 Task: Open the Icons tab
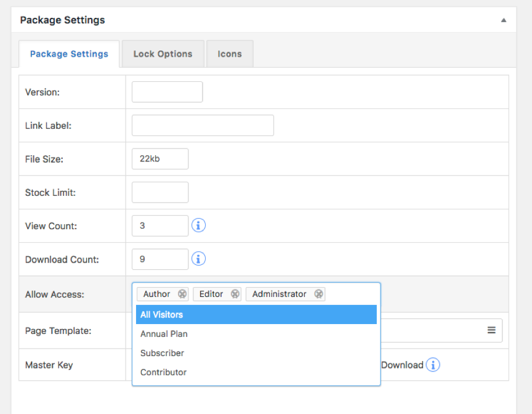(229, 54)
